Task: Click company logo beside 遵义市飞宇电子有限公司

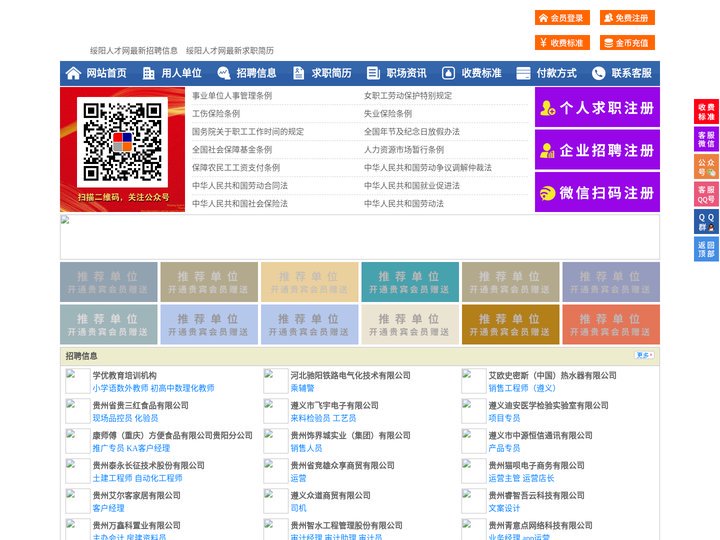Action: (x=276, y=411)
